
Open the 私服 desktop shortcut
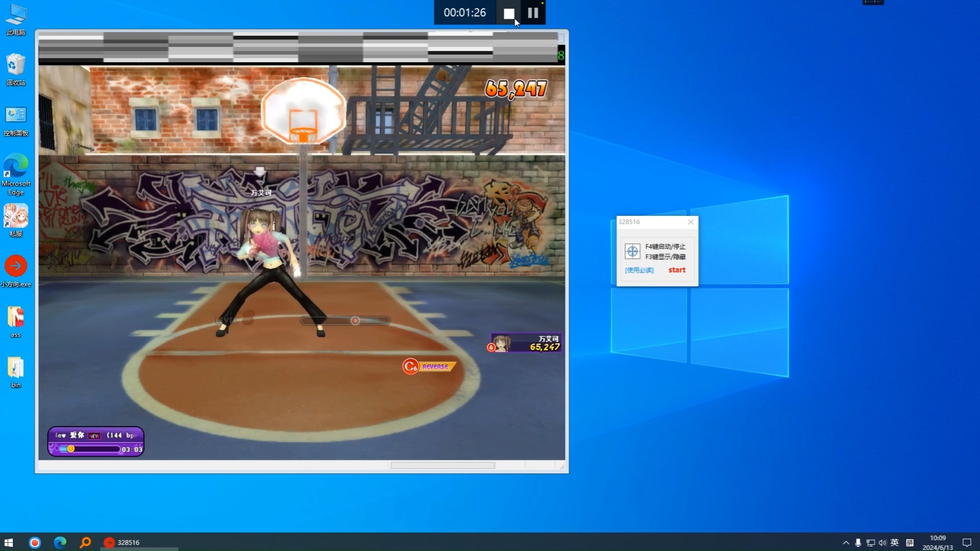coord(16,220)
